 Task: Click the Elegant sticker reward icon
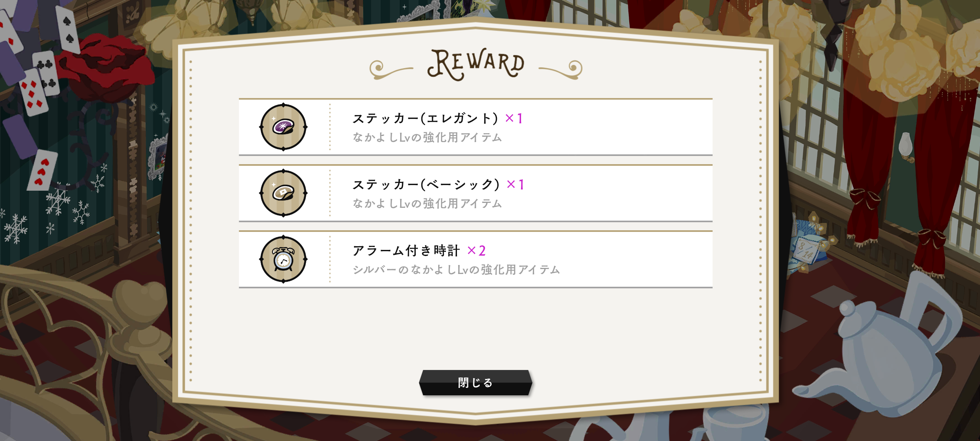point(283,127)
